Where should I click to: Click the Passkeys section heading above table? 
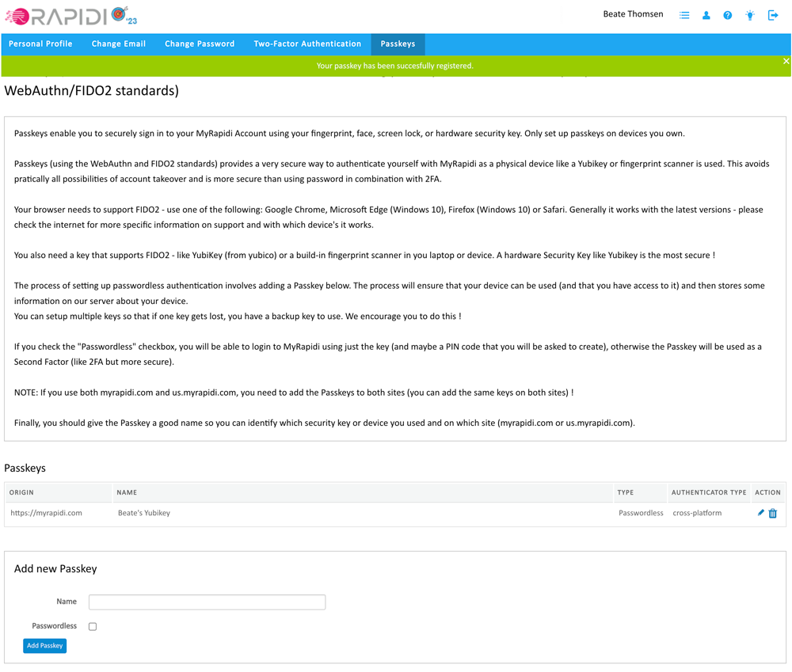tap(25, 468)
